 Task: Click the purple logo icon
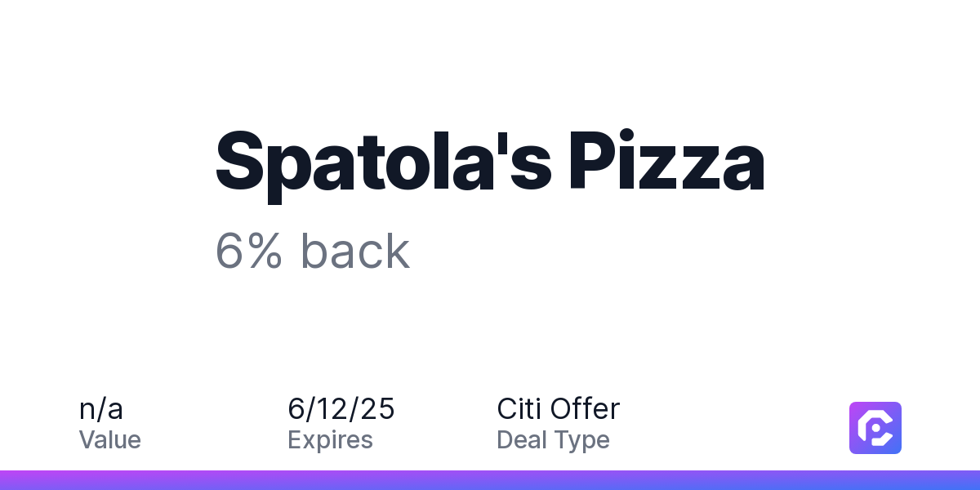[x=875, y=428]
